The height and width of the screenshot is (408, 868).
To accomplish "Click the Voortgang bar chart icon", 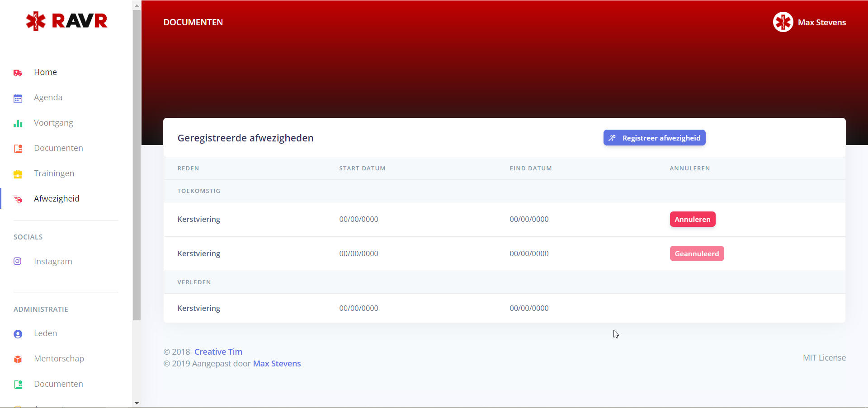I will 18,123.
